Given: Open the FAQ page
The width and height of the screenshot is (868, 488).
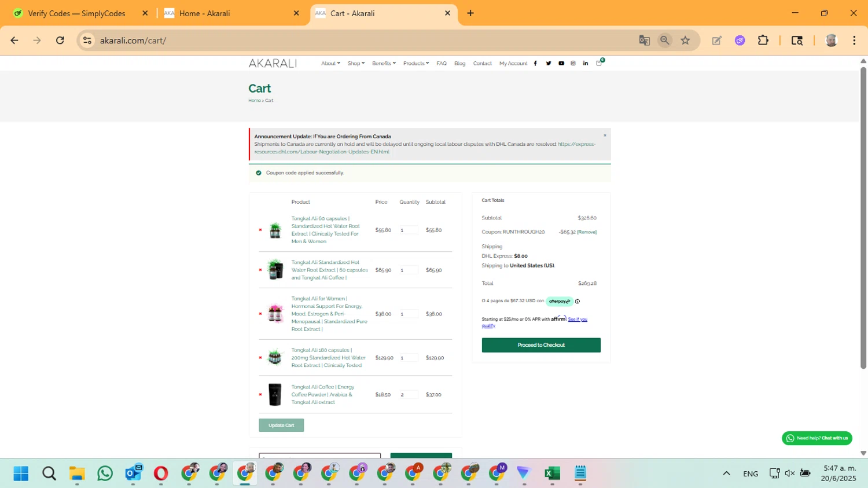Looking at the screenshot, I should coord(442,64).
